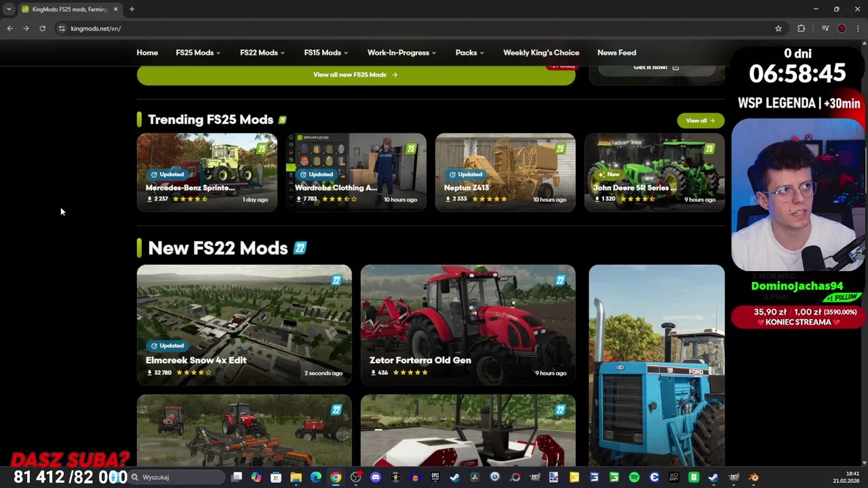Open Epic Games Launcher from taskbar
Screen dimensions: 868x488
(435, 477)
